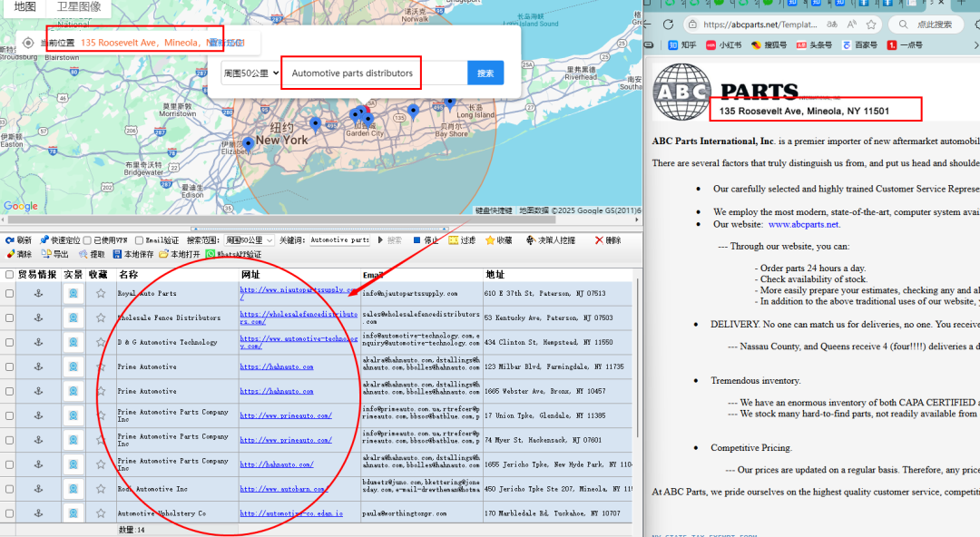Open the www.autobarn.com link
The width and height of the screenshot is (980, 537).
(284, 489)
